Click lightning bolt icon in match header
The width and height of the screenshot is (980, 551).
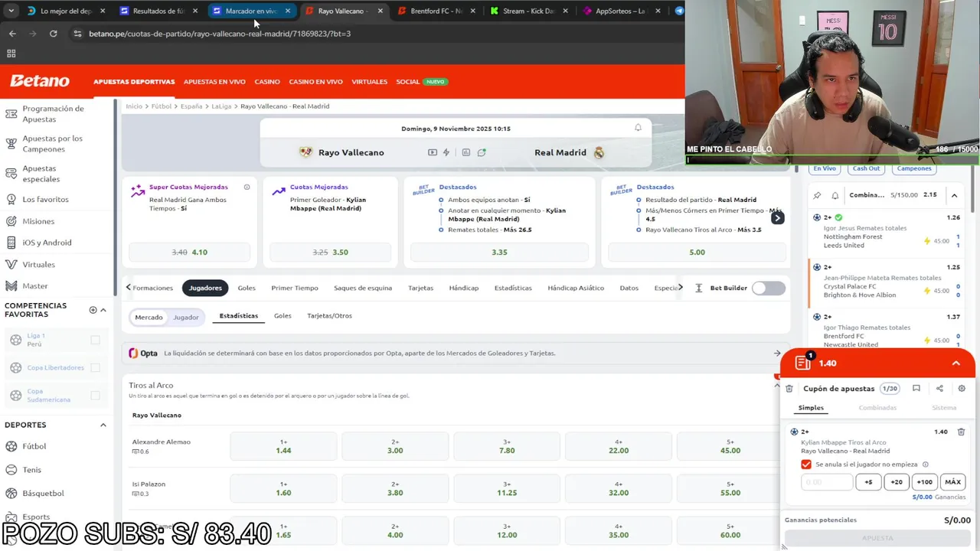point(446,152)
